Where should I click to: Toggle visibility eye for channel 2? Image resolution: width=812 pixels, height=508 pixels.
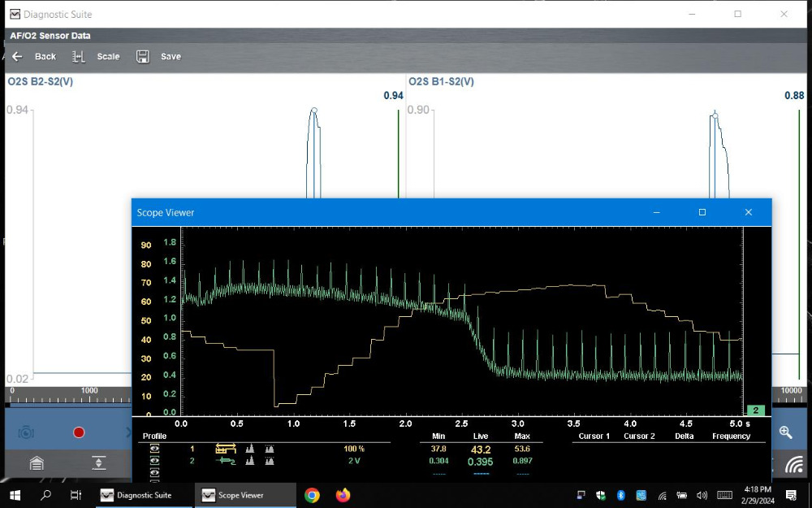[153, 461]
